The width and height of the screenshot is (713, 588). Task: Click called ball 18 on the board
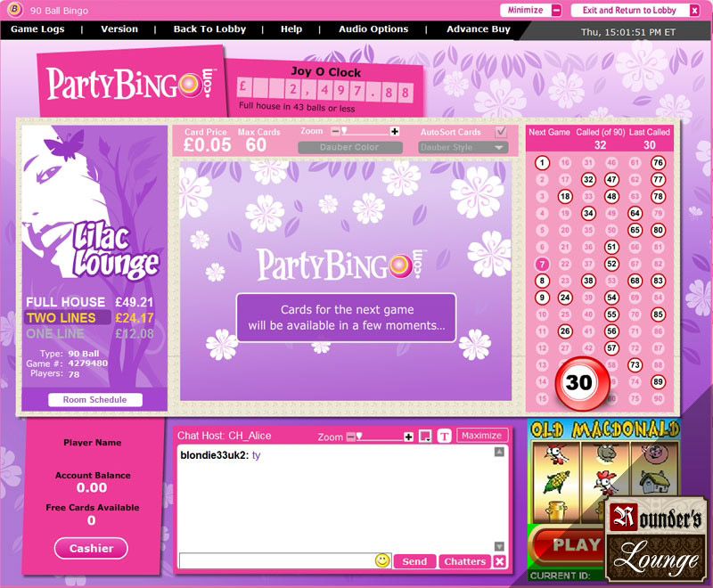[x=565, y=196]
